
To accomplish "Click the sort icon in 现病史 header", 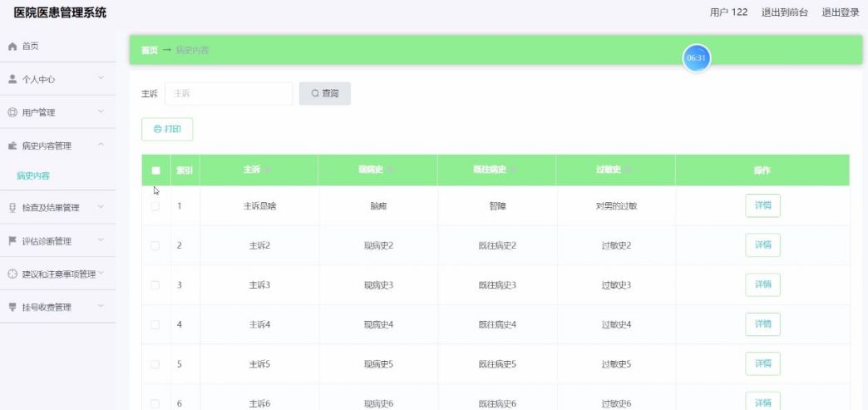I will pyautogui.click(x=391, y=170).
